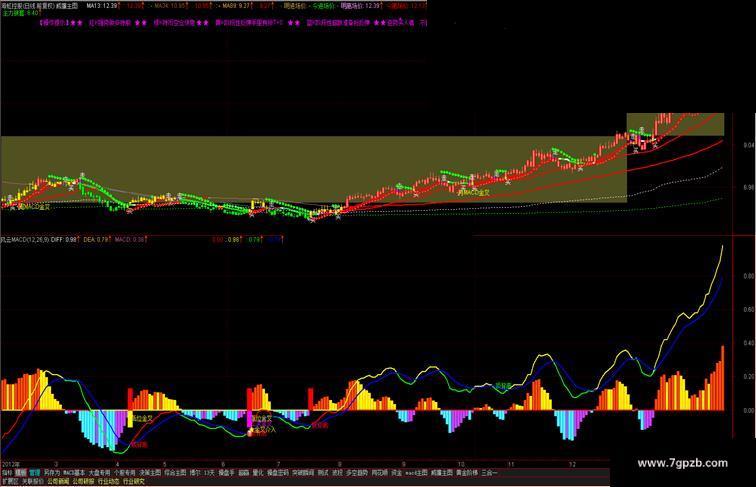Click the 0.80 price axis label on the MACD pane
Screen dimensions: 756x487
pyautogui.click(x=748, y=276)
